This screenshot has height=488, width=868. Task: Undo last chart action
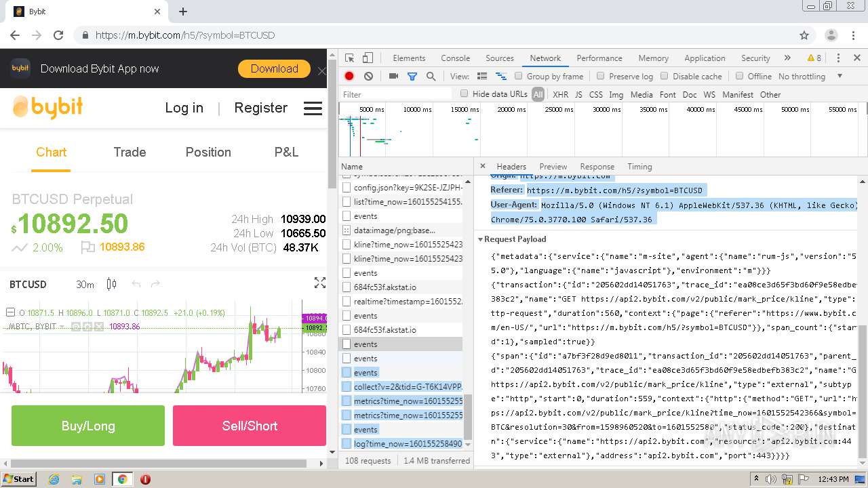[x=136, y=284]
